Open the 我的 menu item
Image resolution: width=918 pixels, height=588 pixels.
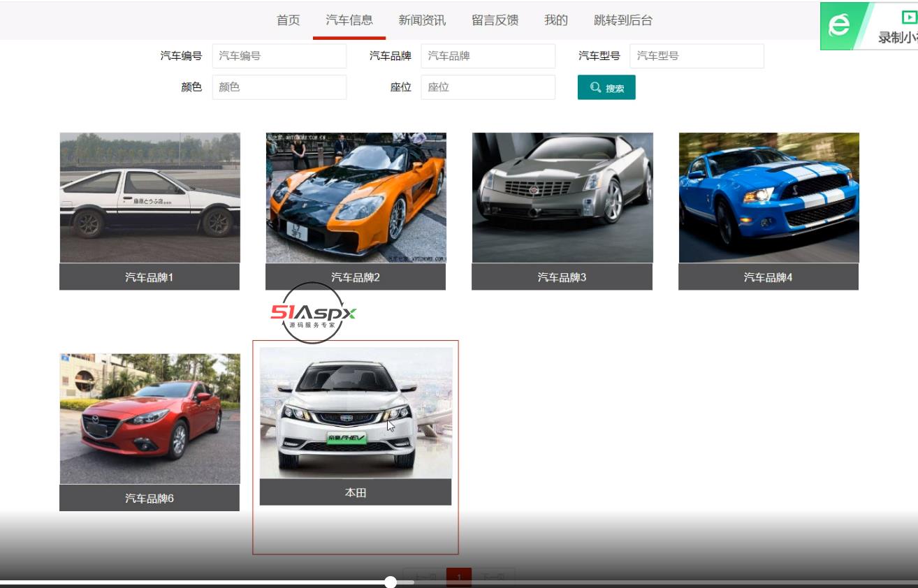click(556, 20)
